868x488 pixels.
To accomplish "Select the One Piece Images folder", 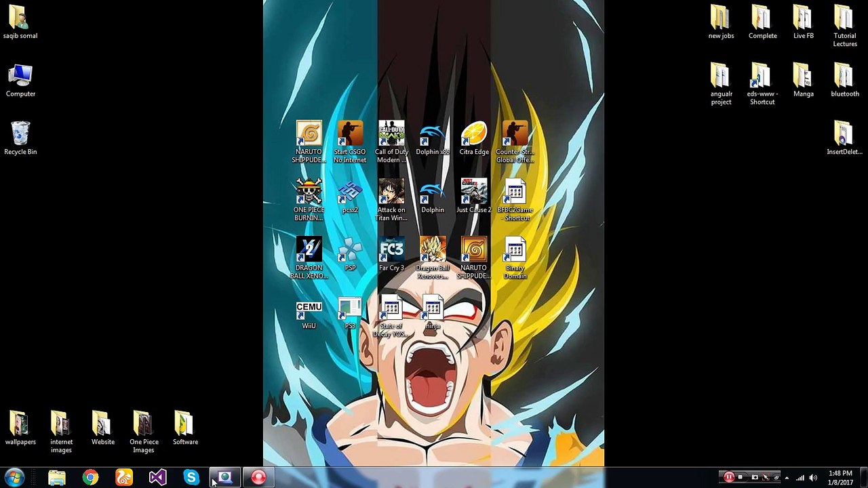I will point(144,432).
